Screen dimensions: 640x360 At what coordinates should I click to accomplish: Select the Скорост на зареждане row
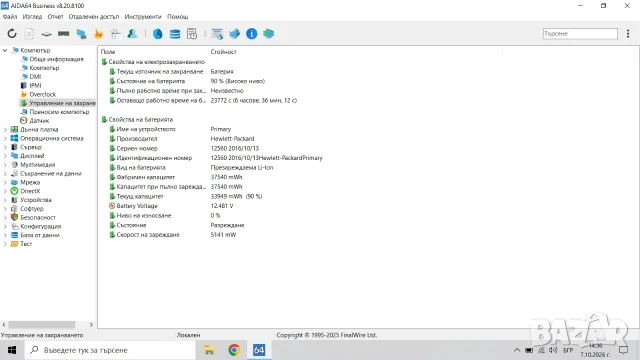[x=148, y=235]
